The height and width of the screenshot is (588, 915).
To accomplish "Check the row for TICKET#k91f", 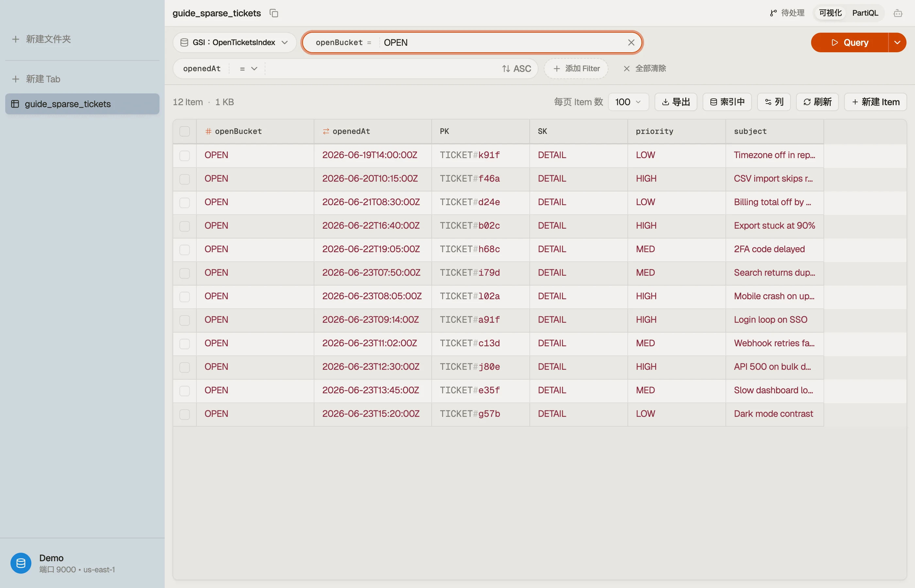I will pos(184,155).
